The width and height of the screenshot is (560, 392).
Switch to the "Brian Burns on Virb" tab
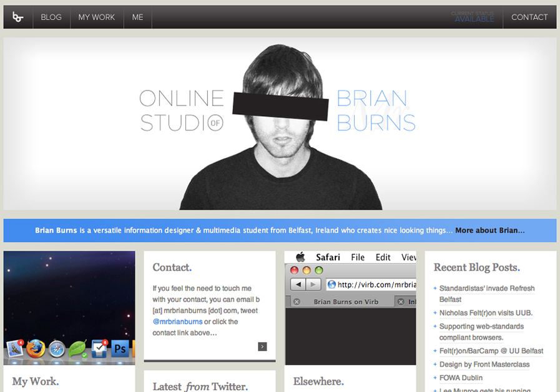coord(346,301)
